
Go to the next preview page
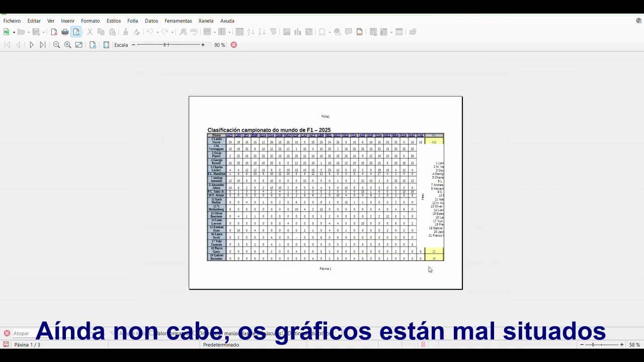coord(31,45)
